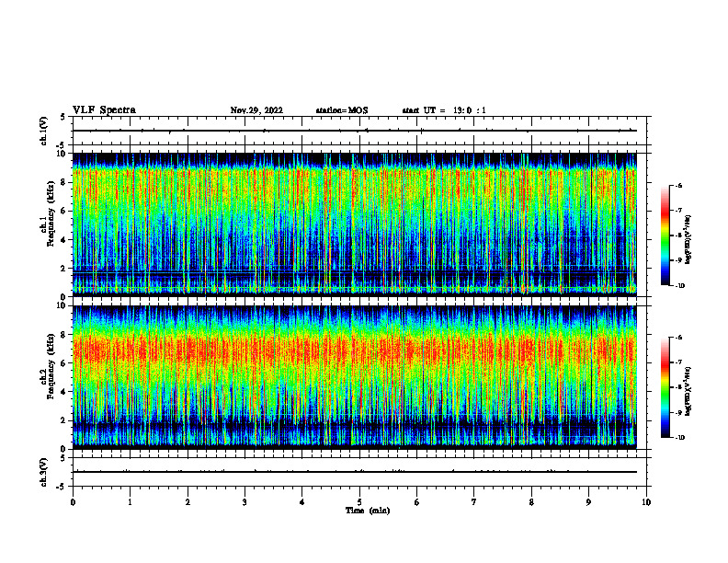Click the "station=MOS" header label
Viewport: 728px width, 563px height.
[342, 110]
